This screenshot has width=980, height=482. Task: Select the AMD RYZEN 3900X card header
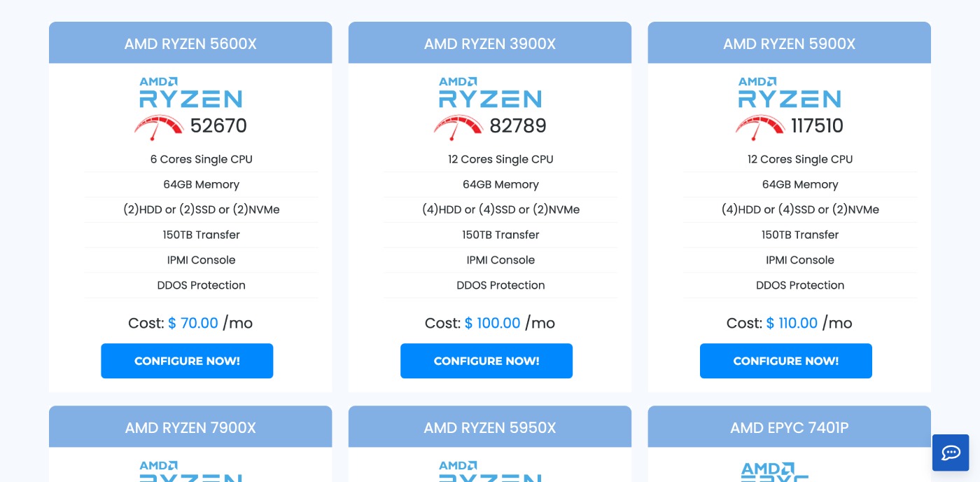coord(490,43)
